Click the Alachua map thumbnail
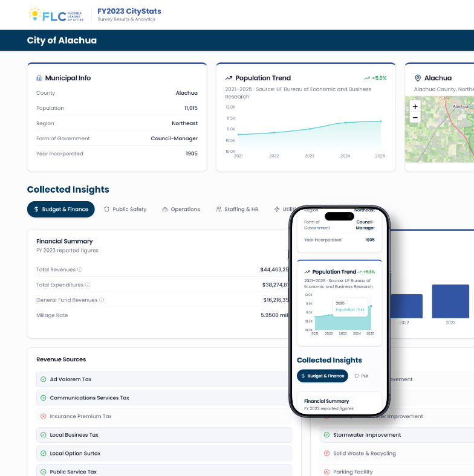The height and width of the screenshot is (476, 474). tap(440, 129)
